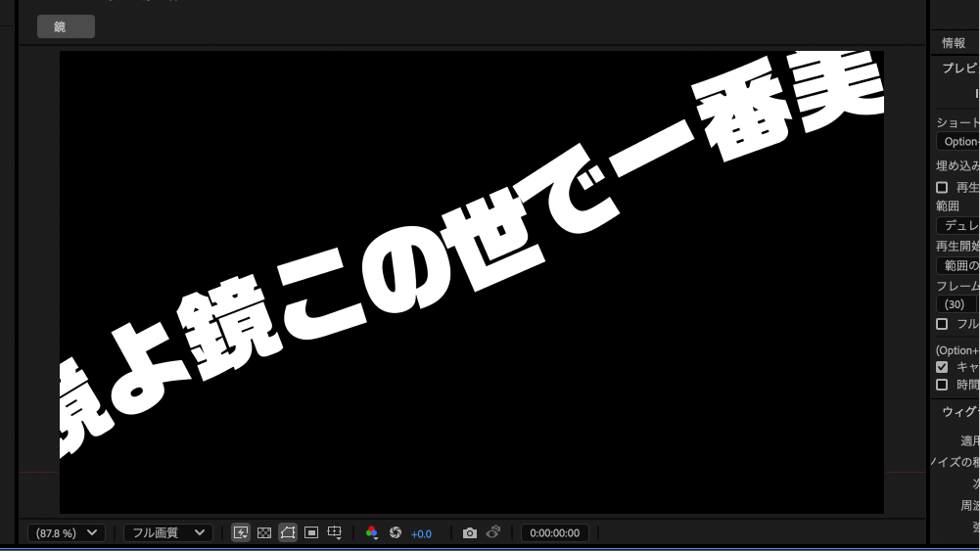The image size is (980, 551).
Task: Toggle transparency grid checkerboard icon
Action: 264,532
